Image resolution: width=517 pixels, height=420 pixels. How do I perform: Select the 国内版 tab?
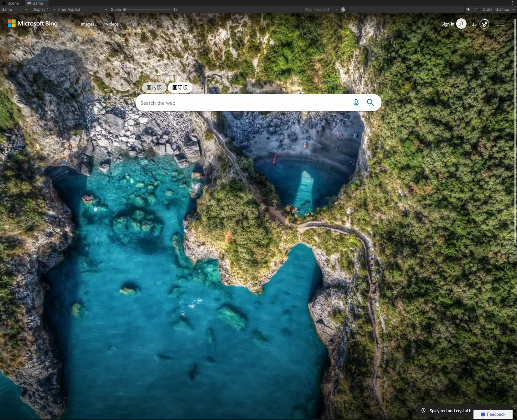point(154,88)
